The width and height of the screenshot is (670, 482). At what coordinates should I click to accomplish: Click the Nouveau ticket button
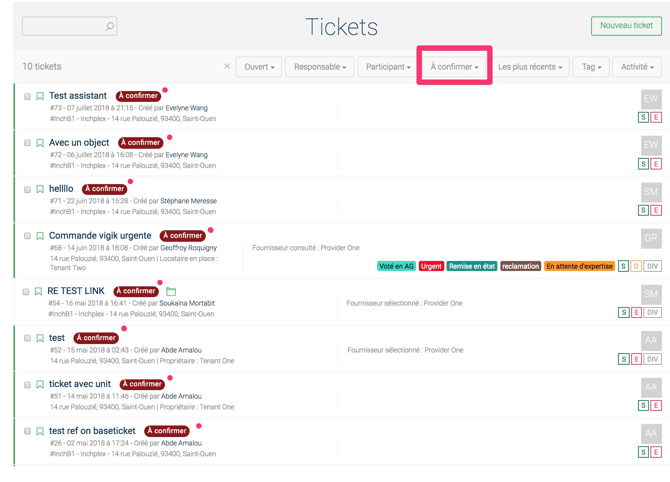(x=626, y=26)
